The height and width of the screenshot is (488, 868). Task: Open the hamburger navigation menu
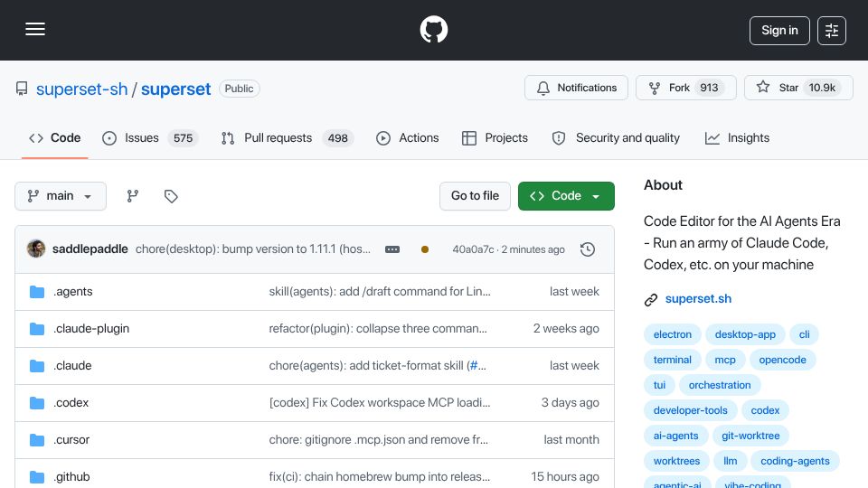point(35,29)
